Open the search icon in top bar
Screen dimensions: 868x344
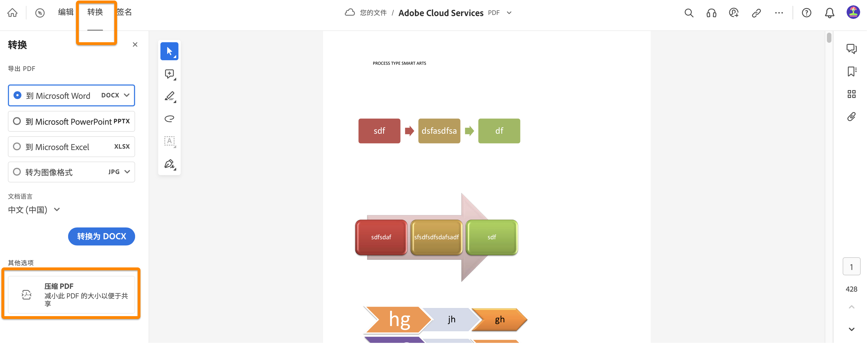(x=688, y=12)
